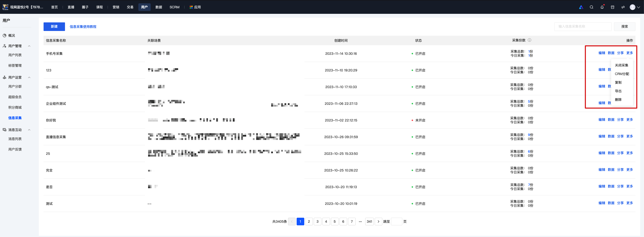Open the 数据 top navigation tab
This screenshot has height=237, width=644.
pyautogui.click(x=159, y=7)
